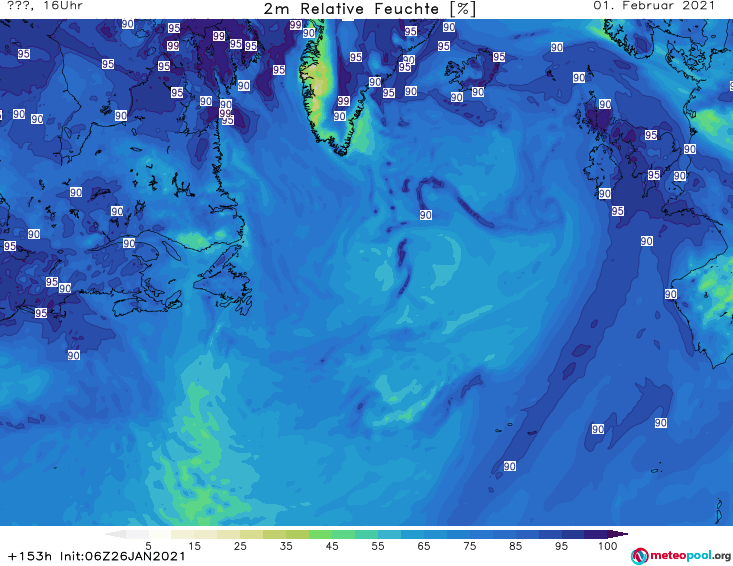The image size is (733, 566).
Task: Click the colorbar tick label 75
Action: tap(469, 546)
